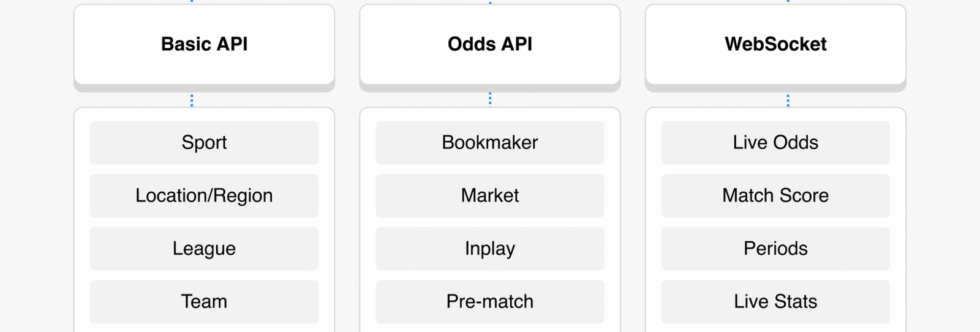
Task: Click the Team entry
Action: pyautogui.click(x=204, y=301)
